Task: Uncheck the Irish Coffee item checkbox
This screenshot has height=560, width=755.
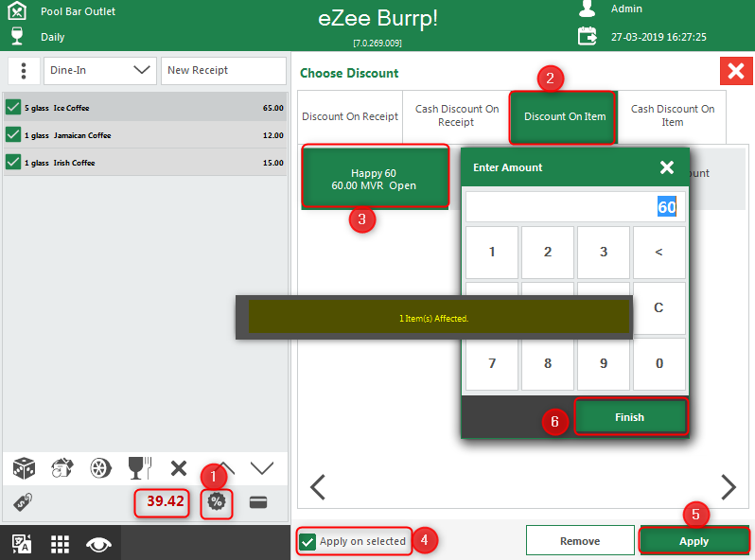Action: click(13, 163)
